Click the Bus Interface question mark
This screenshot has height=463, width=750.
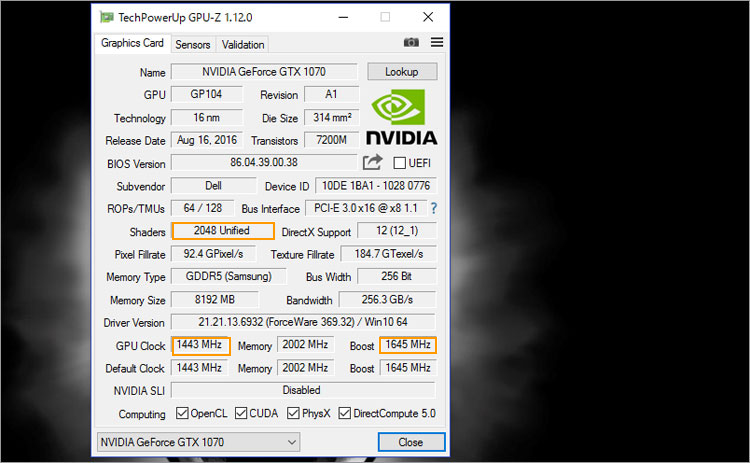(433, 208)
